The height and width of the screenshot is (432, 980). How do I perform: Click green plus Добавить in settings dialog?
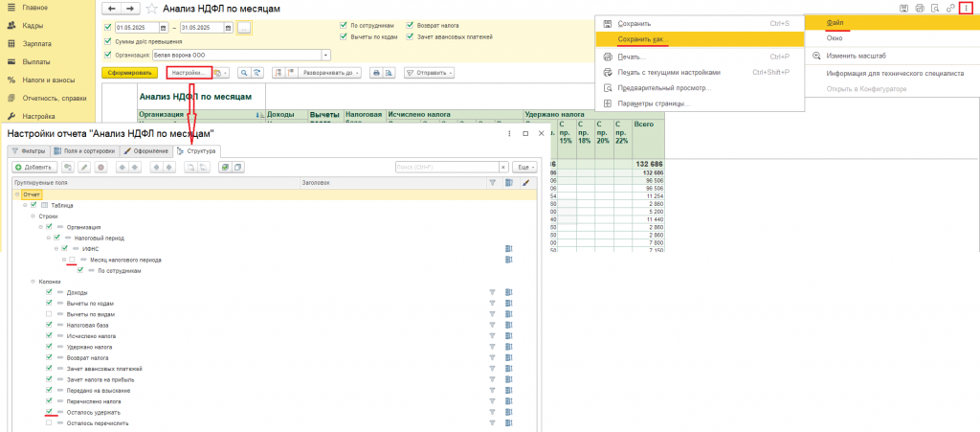[x=33, y=167]
